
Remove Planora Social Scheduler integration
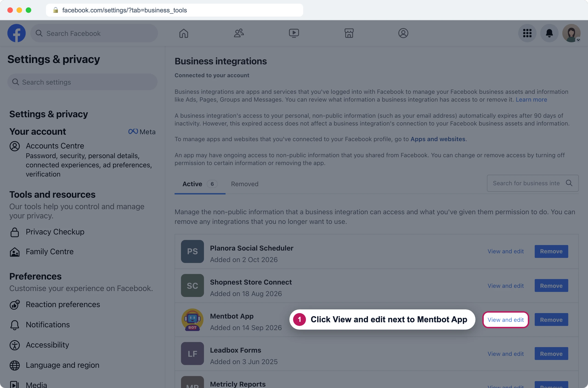(x=551, y=251)
